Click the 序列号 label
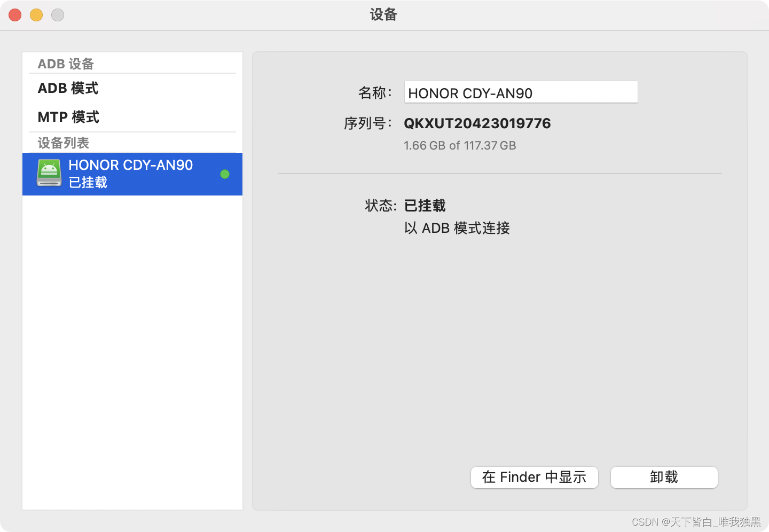 (x=368, y=123)
